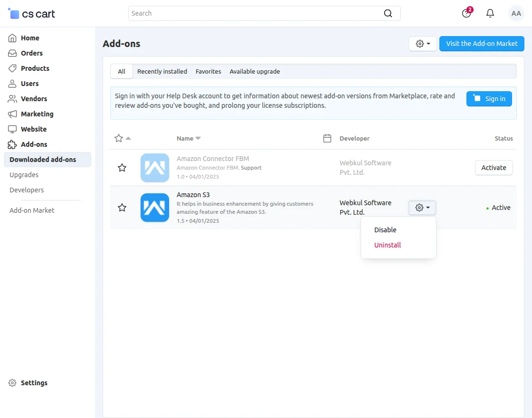Screen dimensions: 532x418
Task: Open the Add-ons page gear dropdown
Action: click(x=422, y=44)
